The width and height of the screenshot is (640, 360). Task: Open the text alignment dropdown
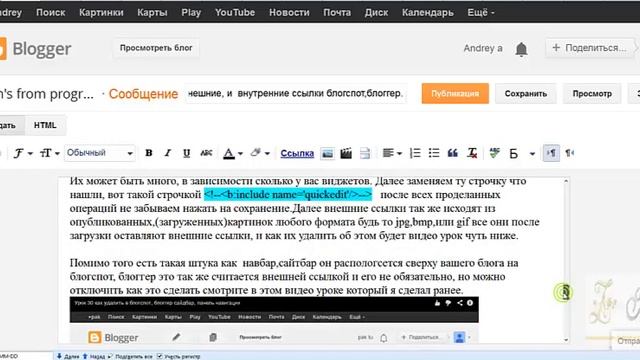392,153
